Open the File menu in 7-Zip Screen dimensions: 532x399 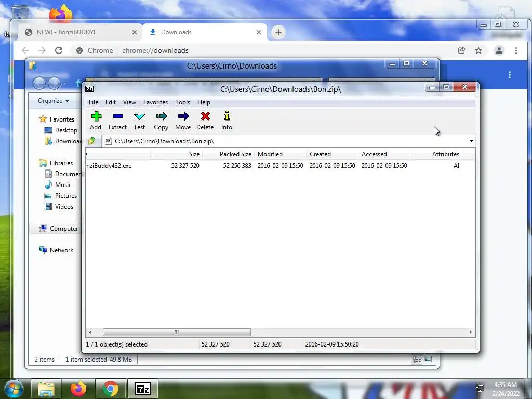pos(94,102)
